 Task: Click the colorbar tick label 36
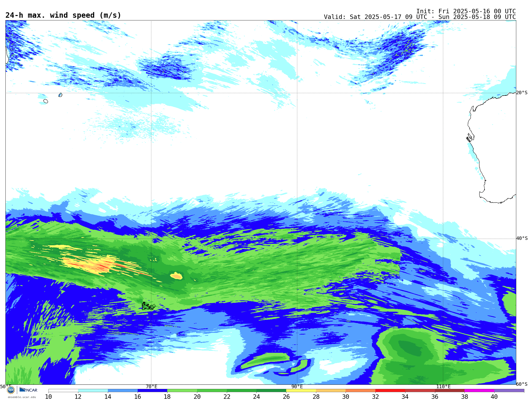point(435,397)
